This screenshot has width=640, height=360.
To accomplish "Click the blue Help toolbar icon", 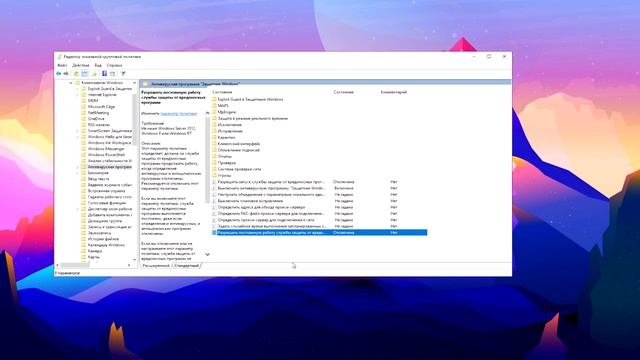I will point(104,73).
